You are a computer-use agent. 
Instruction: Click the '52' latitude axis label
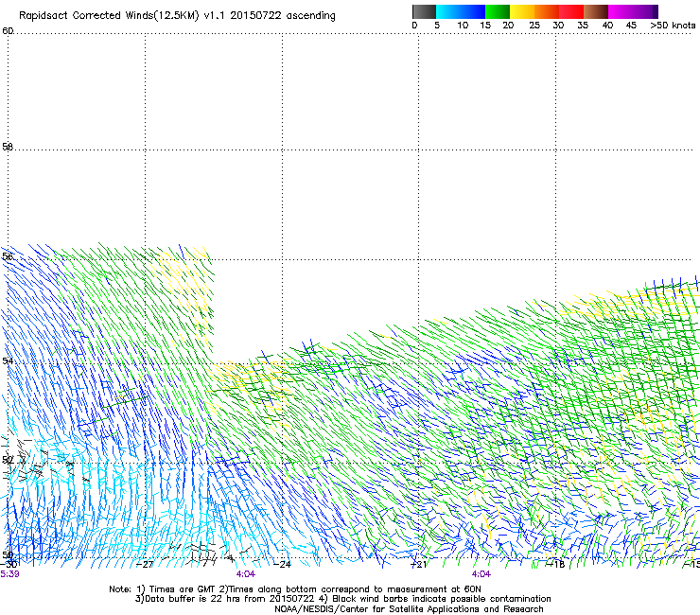tap(8, 459)
